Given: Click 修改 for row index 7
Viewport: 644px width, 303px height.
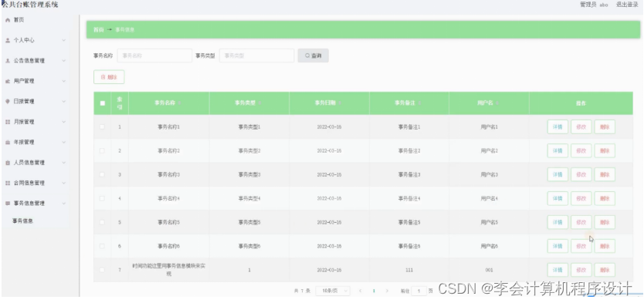Looking at the screenshot, I should click(581, 270).
